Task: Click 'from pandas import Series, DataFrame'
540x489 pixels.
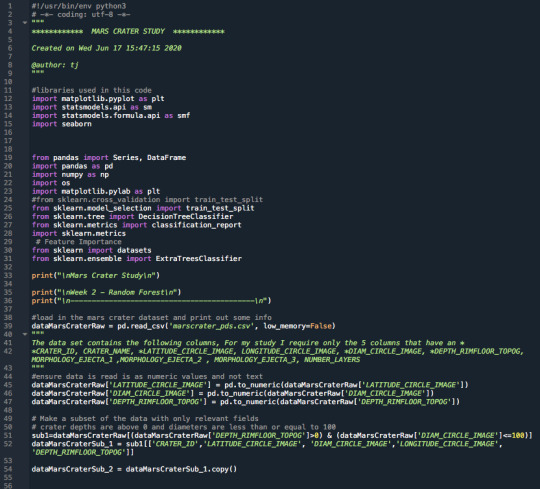Action: click(109, 157)
